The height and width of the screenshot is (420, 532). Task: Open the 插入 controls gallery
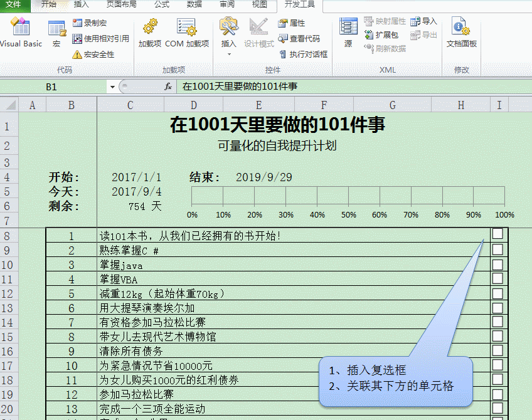(x=229, y=36)
